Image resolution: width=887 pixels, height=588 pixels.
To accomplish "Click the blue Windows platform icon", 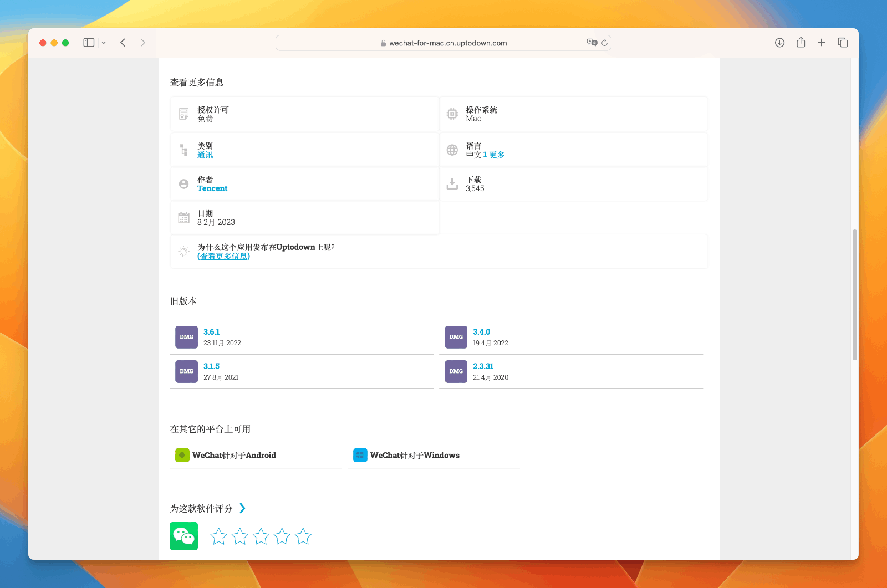I will (x=360, y=455).
